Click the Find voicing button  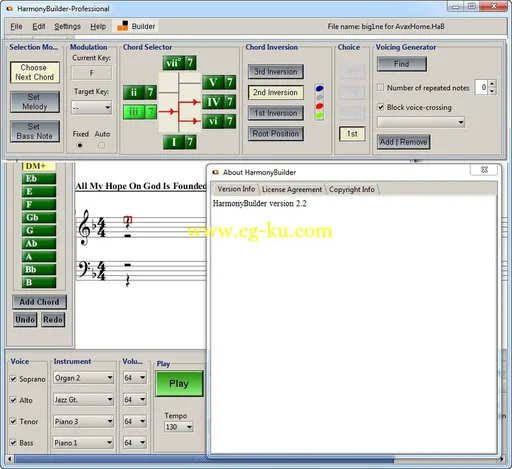click(x=402, y=64)
